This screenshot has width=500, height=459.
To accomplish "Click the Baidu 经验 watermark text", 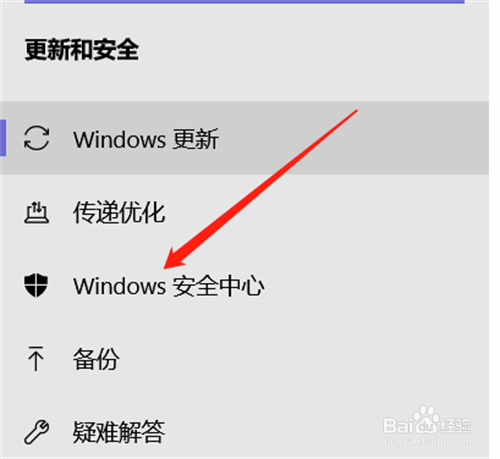I will point(455,426).
